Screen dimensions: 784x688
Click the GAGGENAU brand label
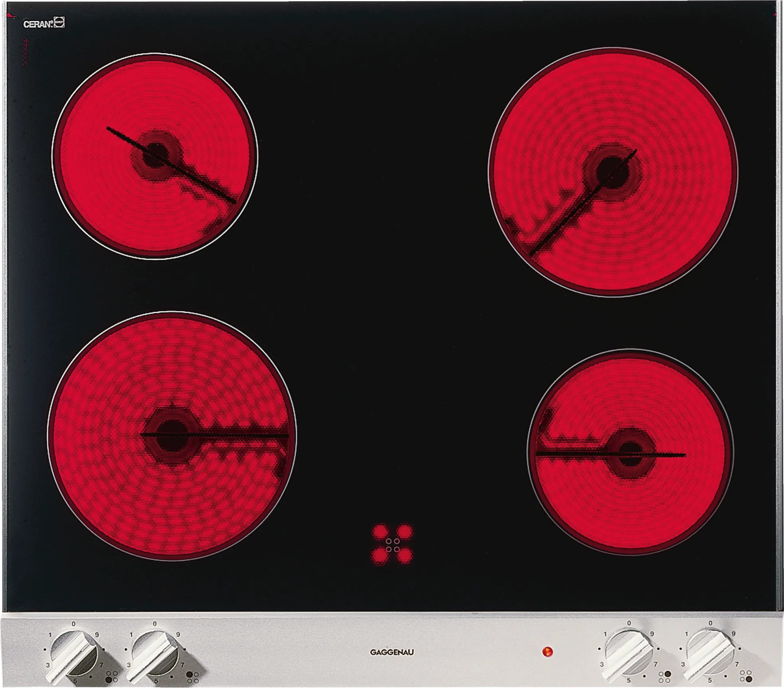pyautogui.click(x=392, y=653)
